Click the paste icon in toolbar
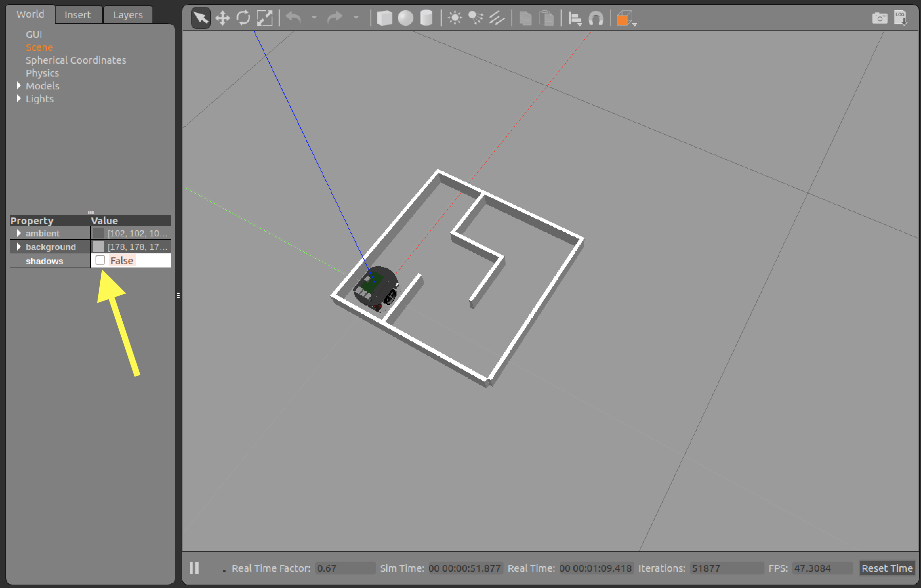Image resolution: width=921 pixels, height=588 pixels. coord(547,18)
